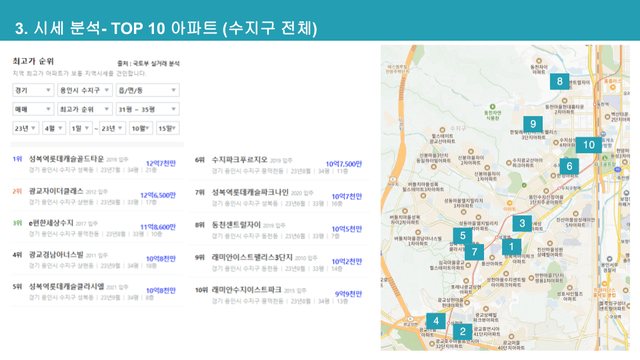Click the slide title 시세 분석- TOP 10 아파트
The width and height of the screenshot is (640, 360).
click(166, 28)
